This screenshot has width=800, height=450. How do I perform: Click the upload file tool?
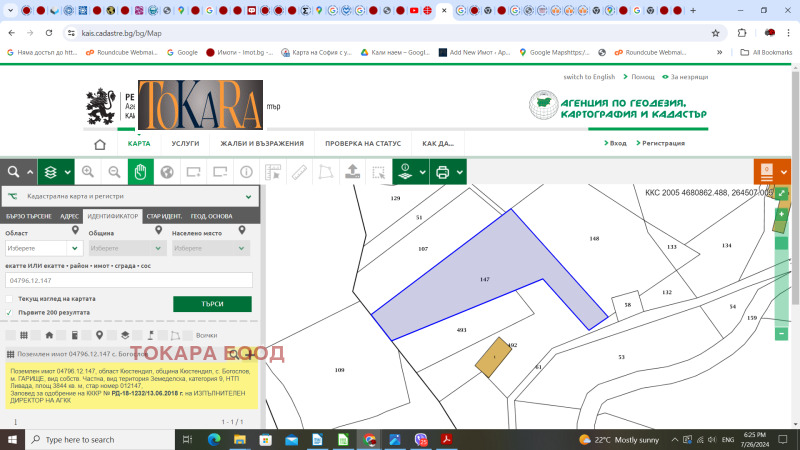[352, 172]
